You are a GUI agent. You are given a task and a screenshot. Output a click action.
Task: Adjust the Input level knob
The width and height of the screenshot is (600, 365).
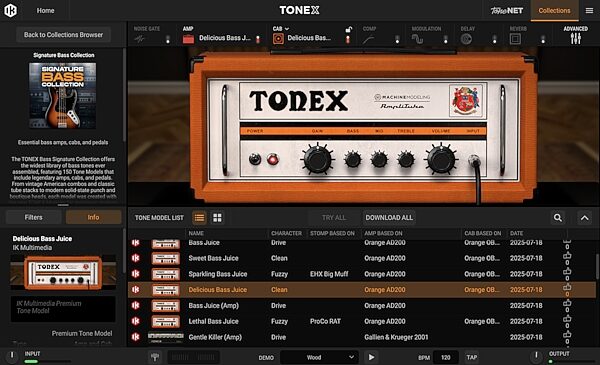(12, 356)
